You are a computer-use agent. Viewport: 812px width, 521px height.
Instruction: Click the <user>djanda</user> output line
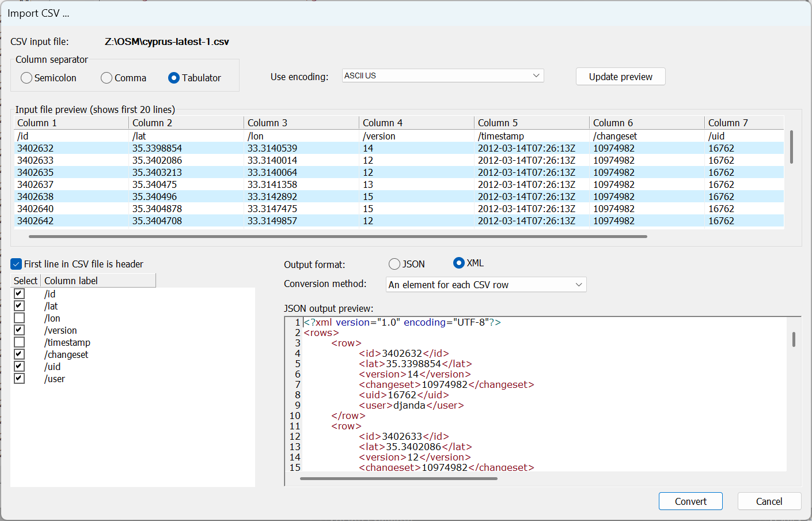pos(411,405)
